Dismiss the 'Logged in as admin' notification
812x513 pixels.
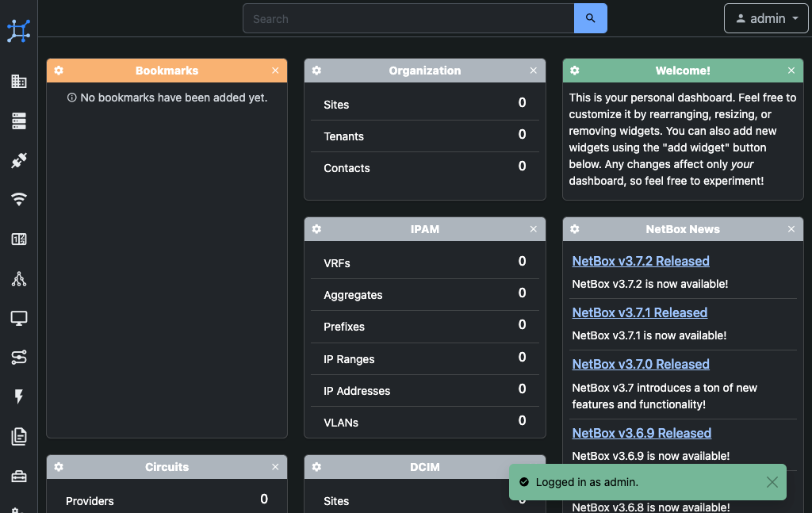point(772,482)
